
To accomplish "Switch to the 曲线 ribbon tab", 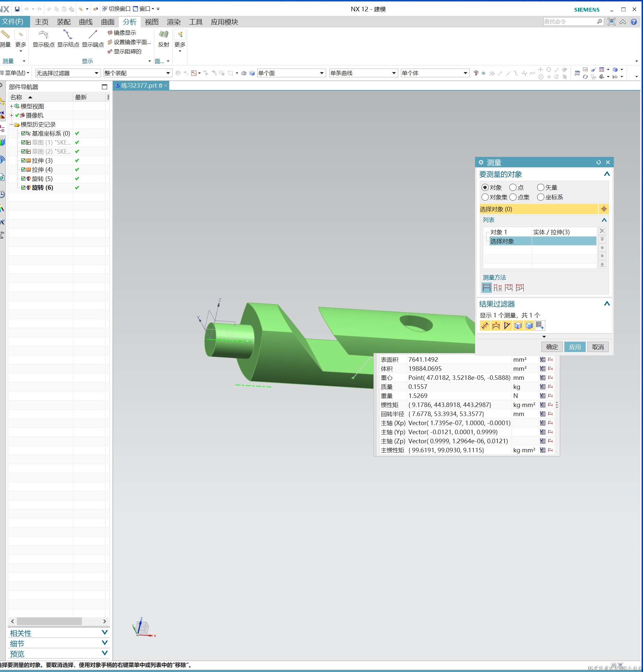I will [x=86, y=22].
